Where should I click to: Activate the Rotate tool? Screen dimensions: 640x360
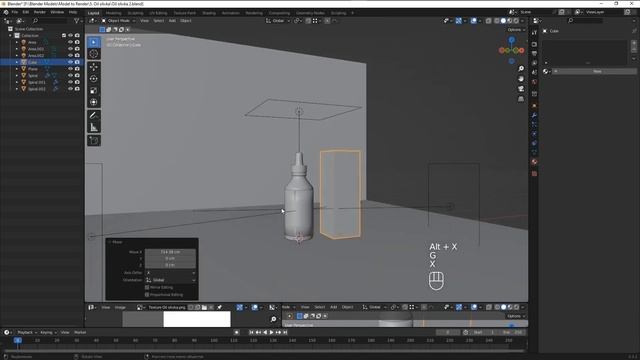coord(94,79)
